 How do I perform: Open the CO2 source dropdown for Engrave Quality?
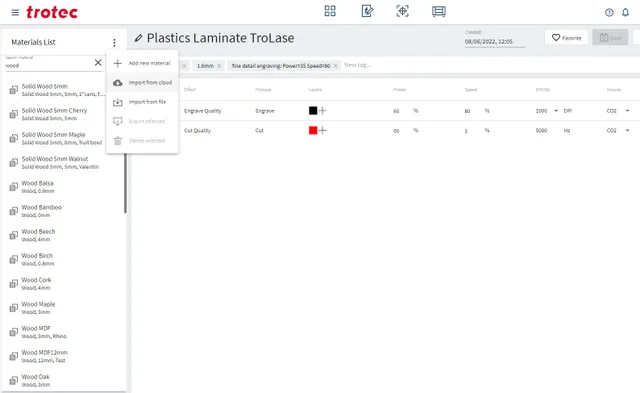(x=627, y=111)
